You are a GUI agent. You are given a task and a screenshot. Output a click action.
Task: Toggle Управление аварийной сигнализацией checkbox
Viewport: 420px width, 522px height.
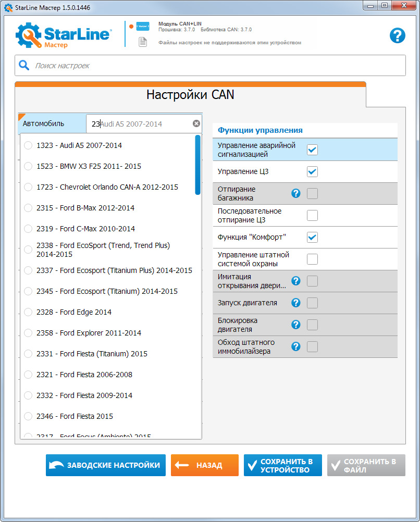click(312, 150)
